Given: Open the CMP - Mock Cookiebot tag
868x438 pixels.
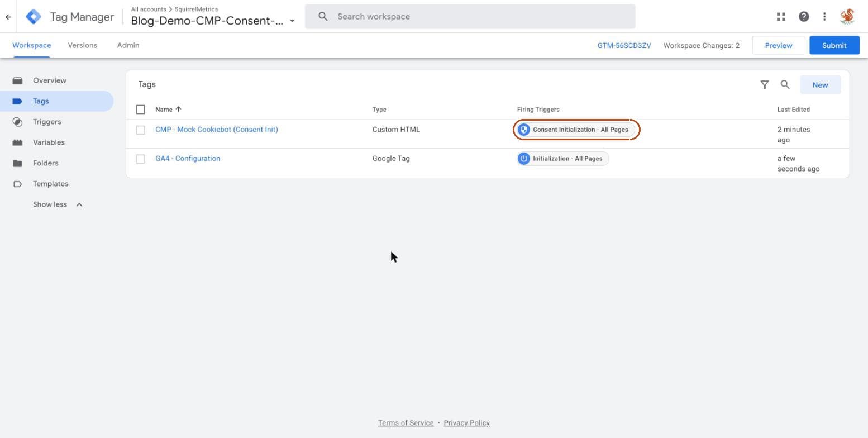Looking at the screenshot, I should [x=217, y=130].
